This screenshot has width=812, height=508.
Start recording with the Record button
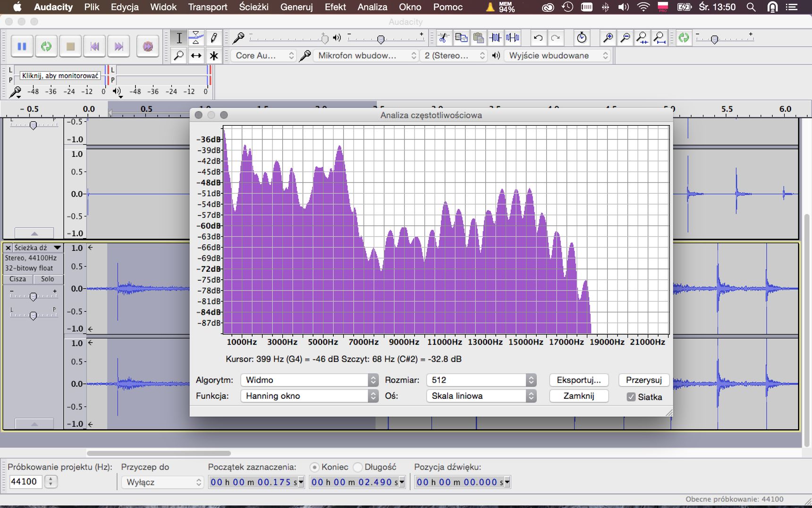(x=148, y=46)
